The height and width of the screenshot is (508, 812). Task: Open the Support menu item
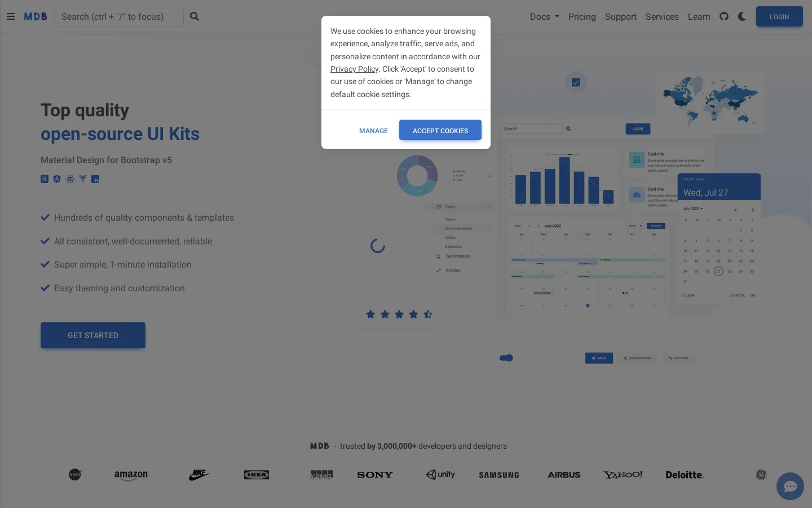(621, 16)
